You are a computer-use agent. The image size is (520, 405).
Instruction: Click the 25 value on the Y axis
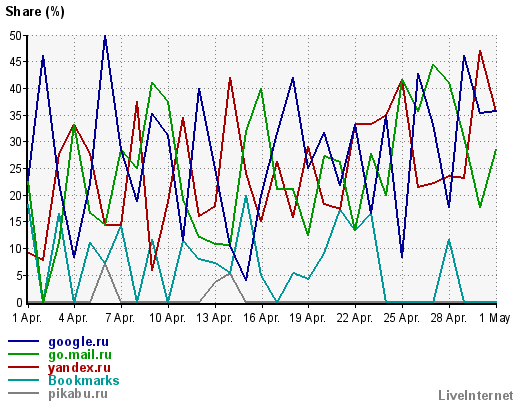(16, 169)
